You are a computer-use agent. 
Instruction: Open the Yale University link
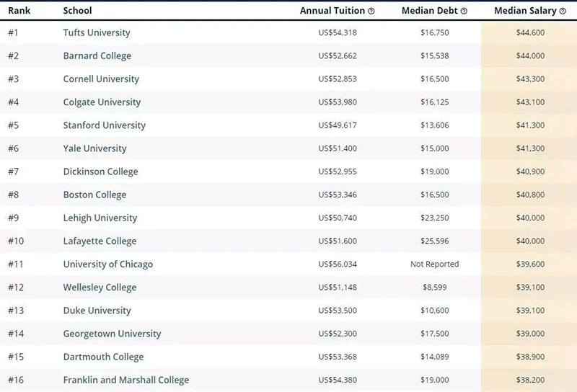(95, 148)
